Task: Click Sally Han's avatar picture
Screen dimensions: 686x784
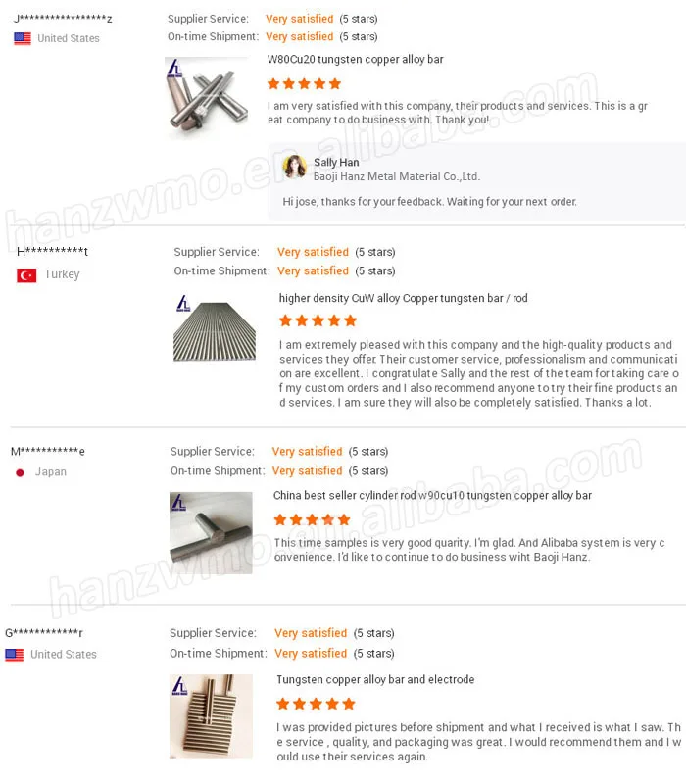Action: (x=295, y=167)
